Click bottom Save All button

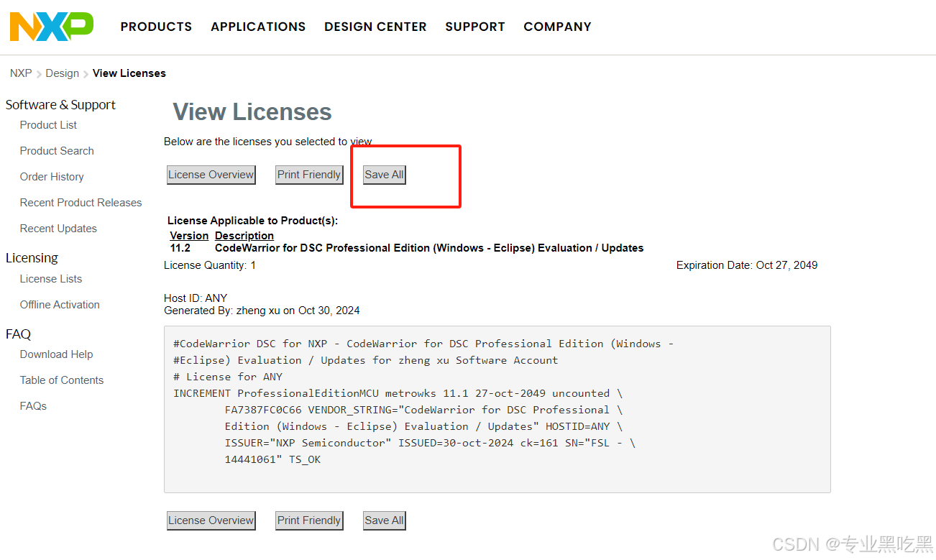tap(385, 520)
